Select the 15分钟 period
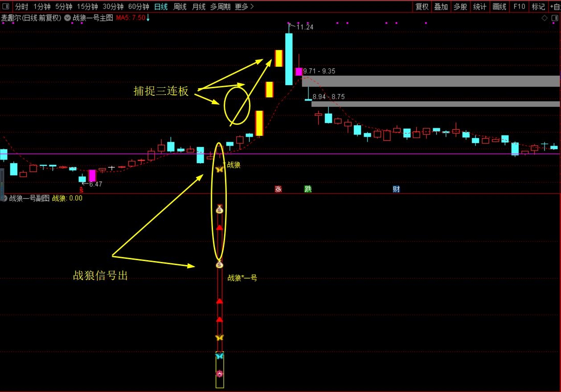This screenshot has width=561, height=392. [87, 7]
